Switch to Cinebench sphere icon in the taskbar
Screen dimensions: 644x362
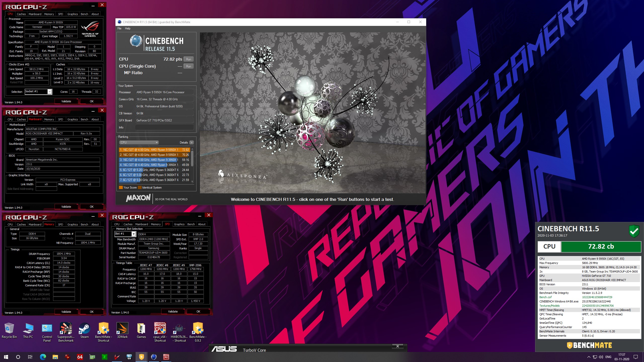coord(154,357)
